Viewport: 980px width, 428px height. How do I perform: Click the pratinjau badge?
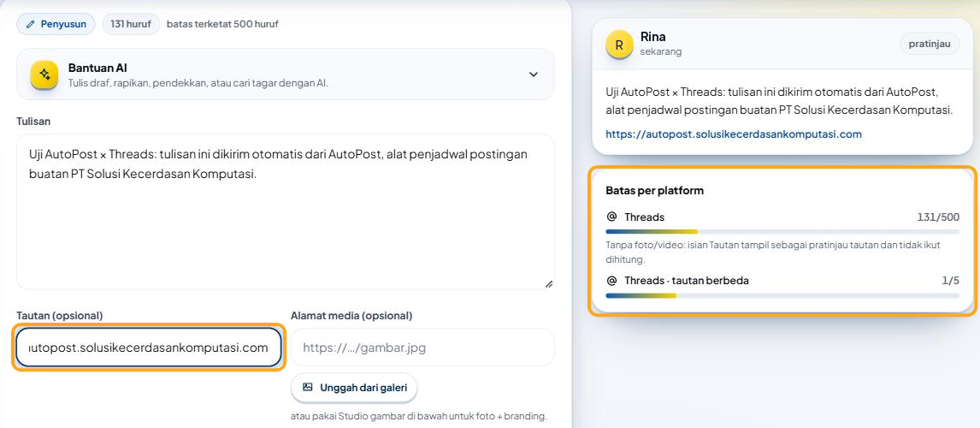point(930,44)
